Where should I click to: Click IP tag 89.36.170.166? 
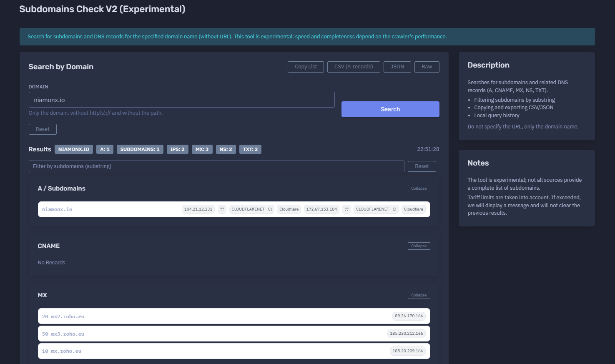pos(409,316)
